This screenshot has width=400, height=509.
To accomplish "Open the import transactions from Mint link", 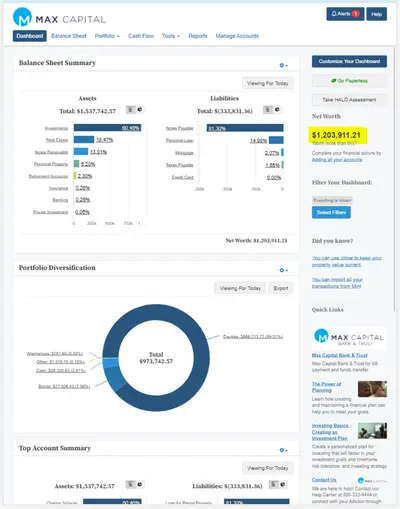I will point(337,283).
